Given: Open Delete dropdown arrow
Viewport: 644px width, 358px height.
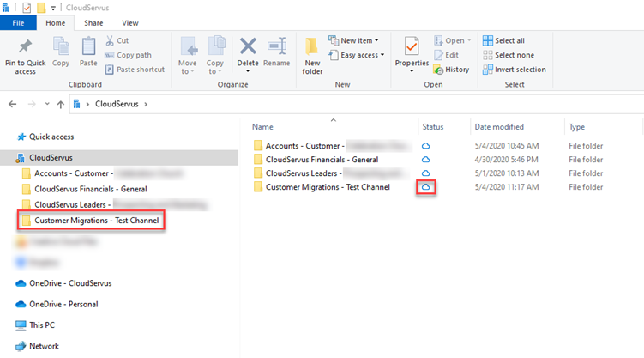Looking at the screenshot, I should click(248, 71).
